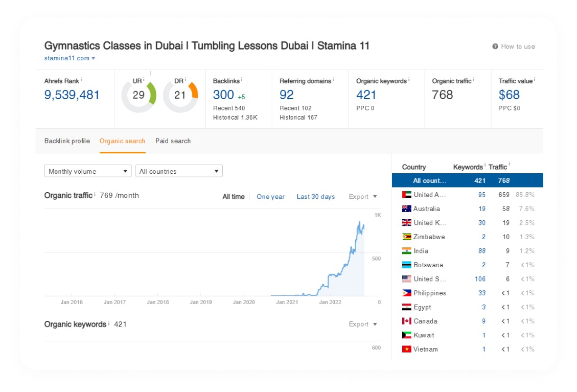Click the Australia flag icon
Image resolution: width=577 pixels, height=392 pixels.
tap(407, 209)
